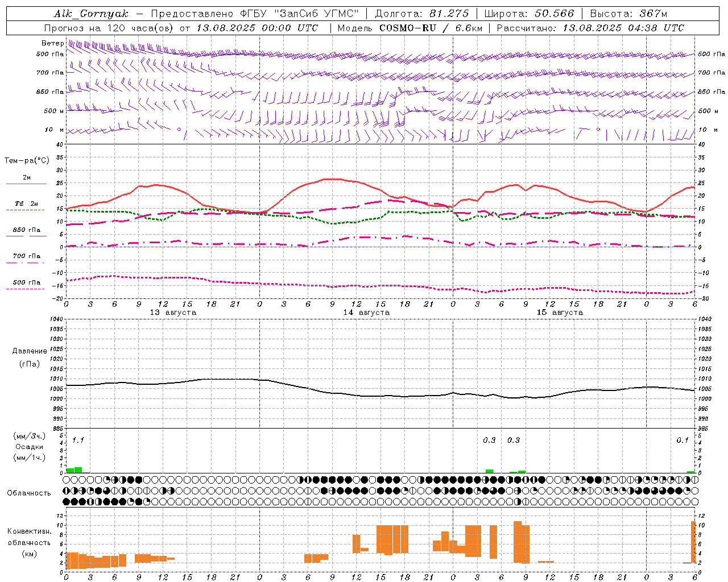Image resolution: width=728 pixels, height=582 pixels.
Task: Select the longitude value 81.275
Action: click(x=449, y=14)
